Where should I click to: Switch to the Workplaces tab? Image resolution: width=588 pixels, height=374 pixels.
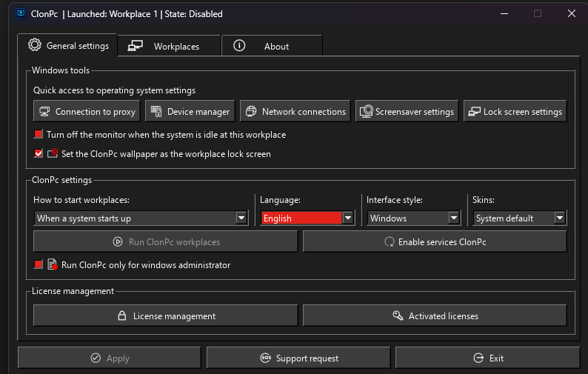click(x=169, y=46)
